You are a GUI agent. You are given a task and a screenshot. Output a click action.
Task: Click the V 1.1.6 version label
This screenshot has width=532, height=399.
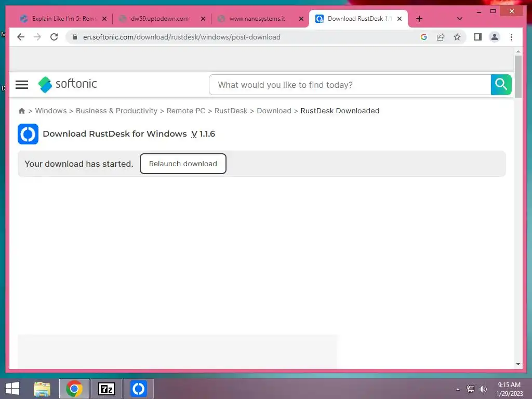coord(203,134)
